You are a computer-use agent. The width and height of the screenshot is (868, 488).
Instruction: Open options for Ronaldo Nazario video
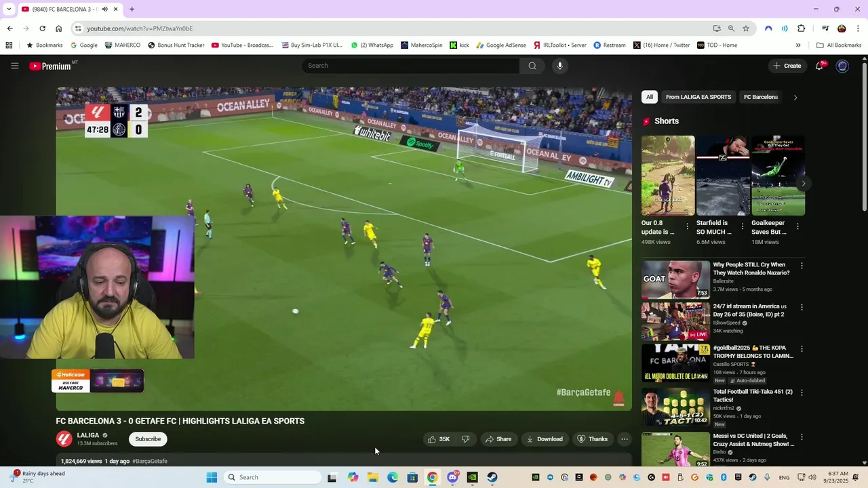802,266
